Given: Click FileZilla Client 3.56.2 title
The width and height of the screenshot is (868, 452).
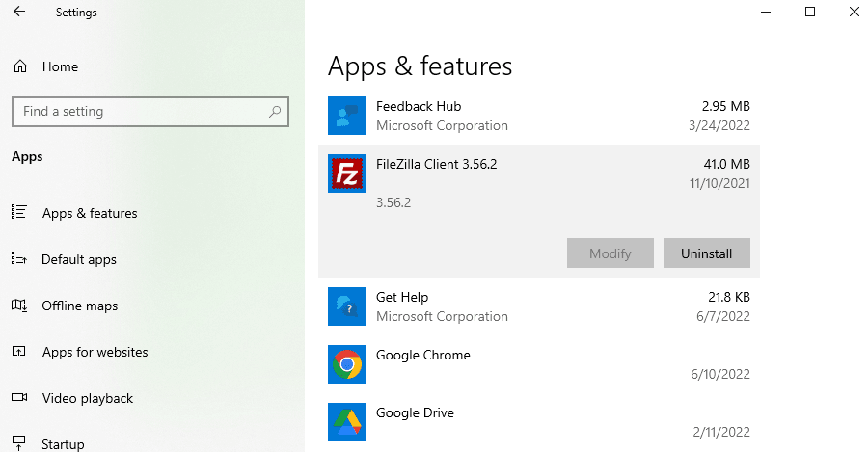Looking at the screenshot, I should (x=436, y=164).
